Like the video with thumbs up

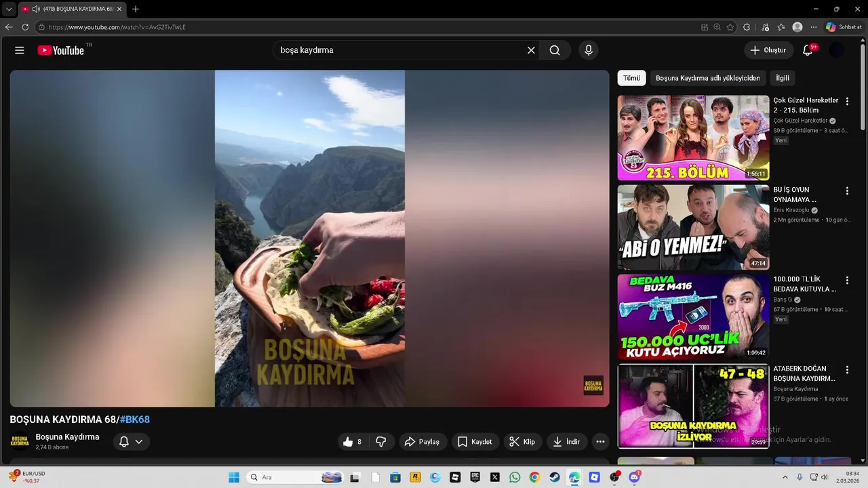tap(353, 442)
